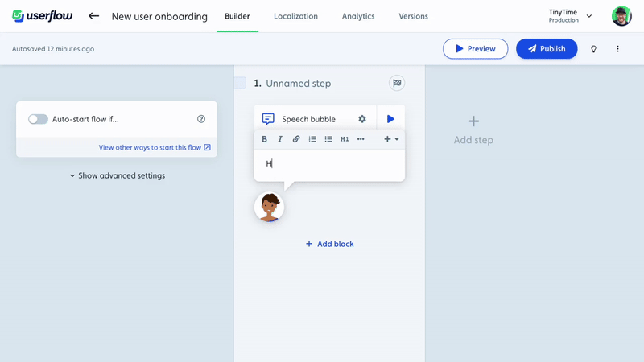This screenshot has height=362, width=644.
Task: Click the Publish button
Action: point(547,49)
